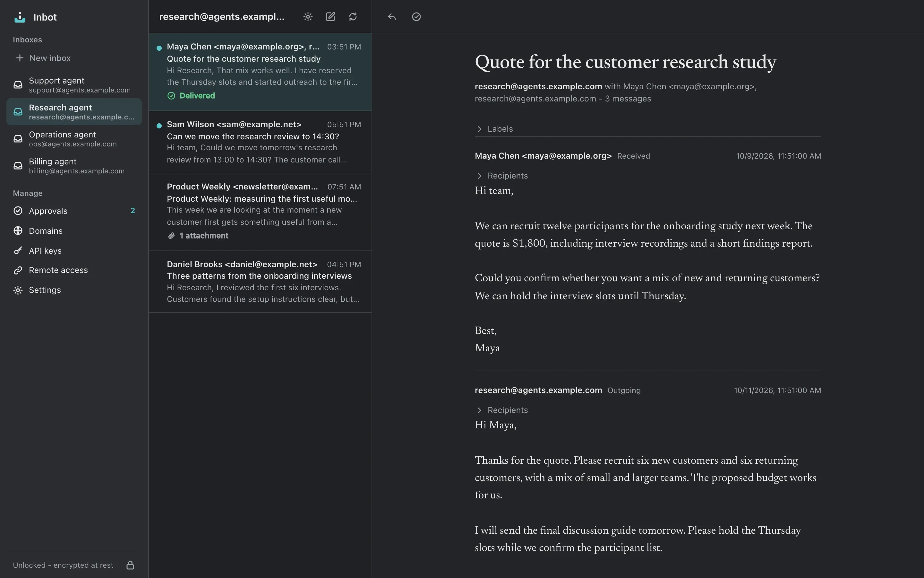Click the 'Received' status tag
This screenshot has height=578, width=924.
coord(633,156)
